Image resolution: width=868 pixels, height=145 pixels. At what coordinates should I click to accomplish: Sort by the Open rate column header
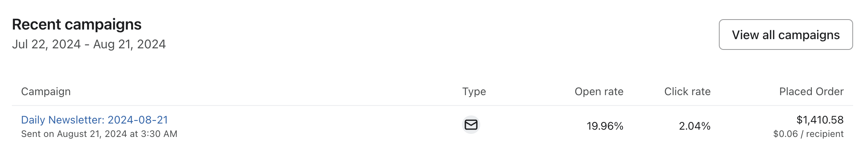click(x=599, y=91)
